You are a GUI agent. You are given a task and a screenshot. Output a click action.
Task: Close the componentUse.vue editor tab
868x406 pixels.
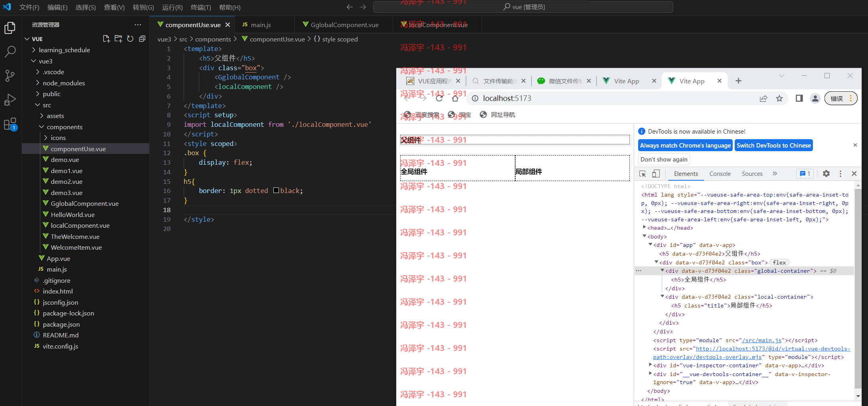click(228, 25)
